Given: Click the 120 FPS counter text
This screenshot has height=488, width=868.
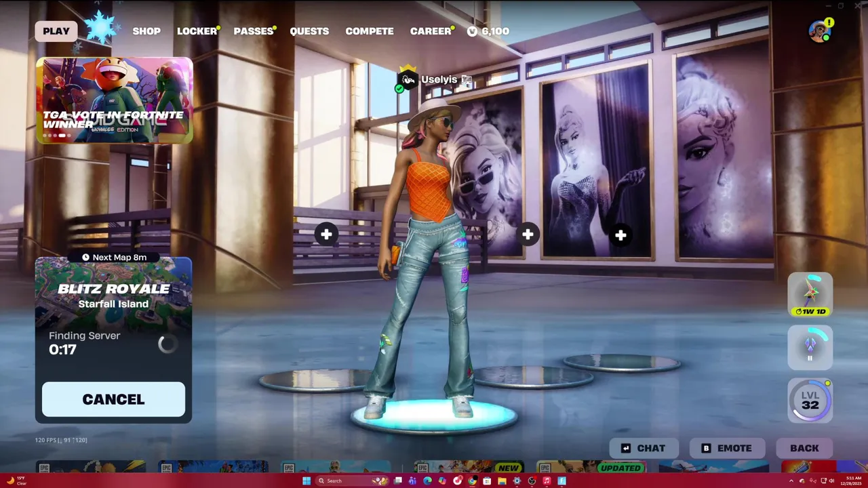Looking at the screenshot, I should tap(61, 440).
